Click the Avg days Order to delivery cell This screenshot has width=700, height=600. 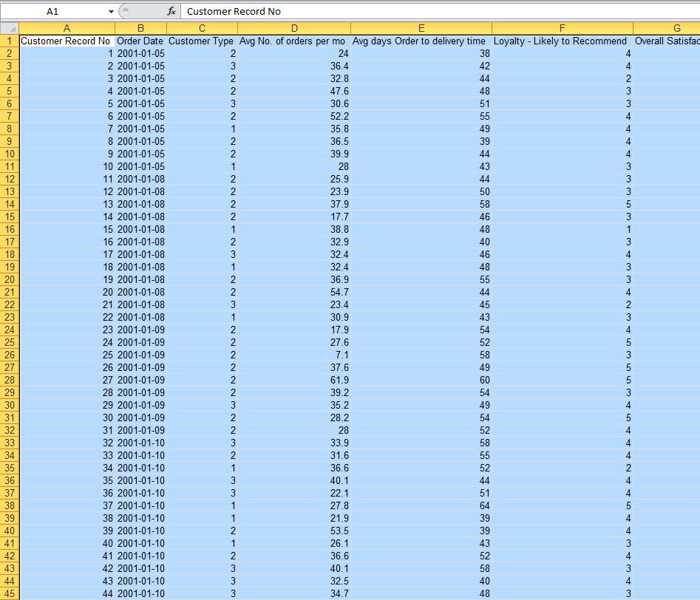coord(420,41)
